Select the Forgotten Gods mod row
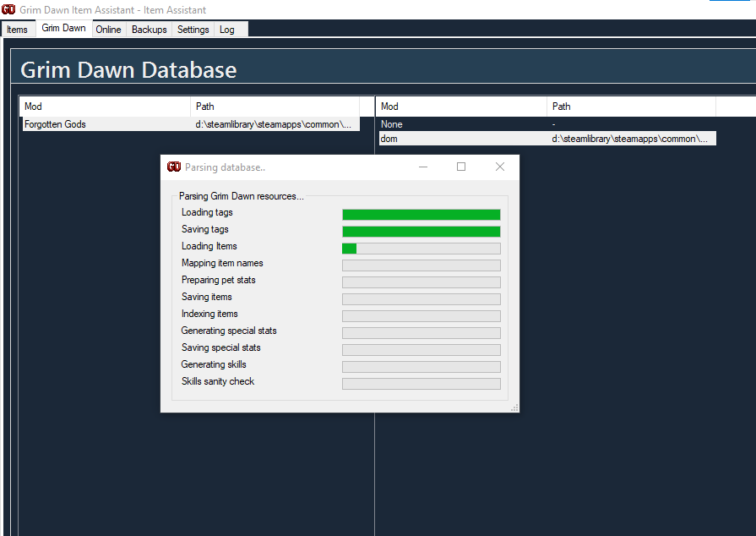 pyautogui.click(x=191, y=124)
